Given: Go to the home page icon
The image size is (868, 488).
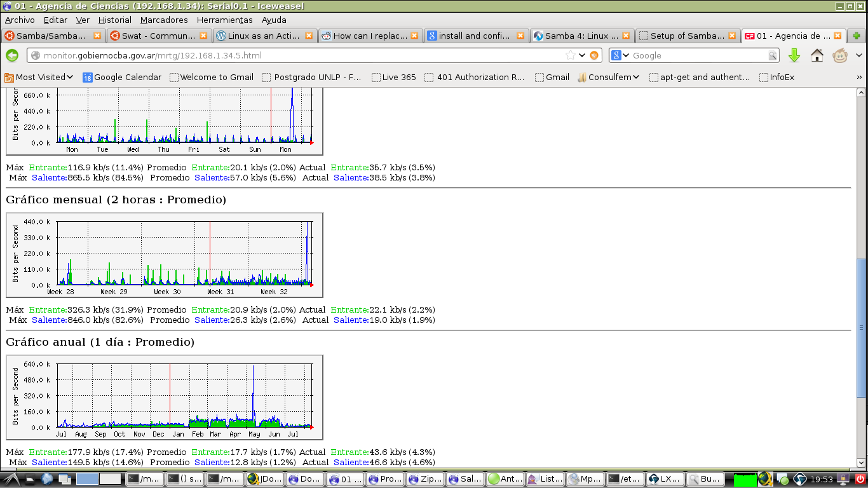Looking at the screenshot, I should coord(817,55).
